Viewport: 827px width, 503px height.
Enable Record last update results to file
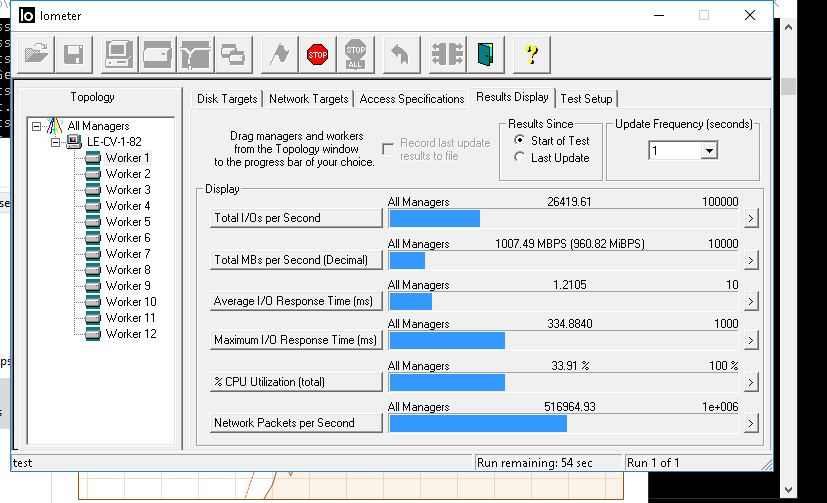click(x=388, y=149)
